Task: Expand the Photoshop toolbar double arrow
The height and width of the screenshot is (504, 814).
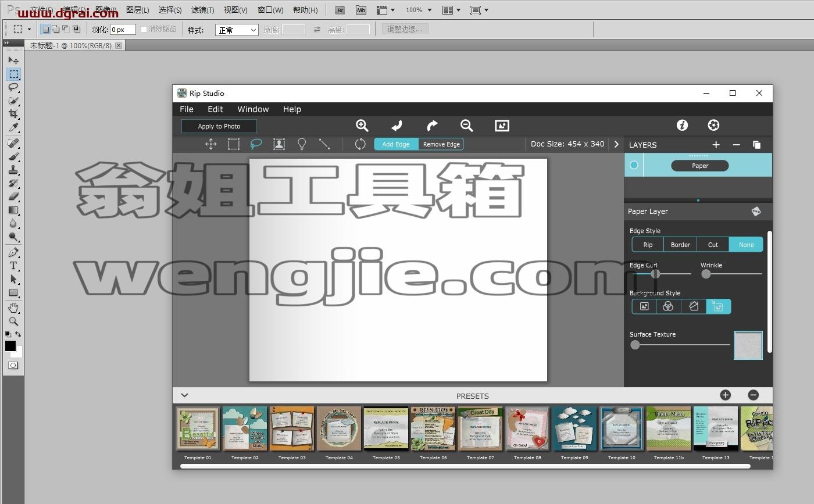Action: pyautogui.click(x=6, y=43)
